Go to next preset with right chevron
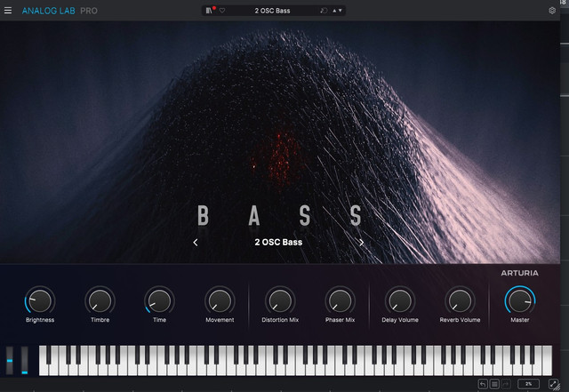 coord(361,242)
